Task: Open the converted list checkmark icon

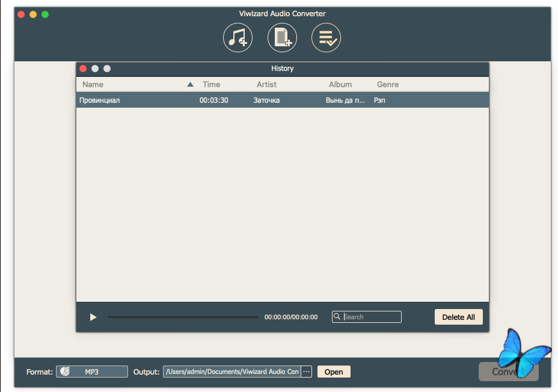Action: click(326, 38)
